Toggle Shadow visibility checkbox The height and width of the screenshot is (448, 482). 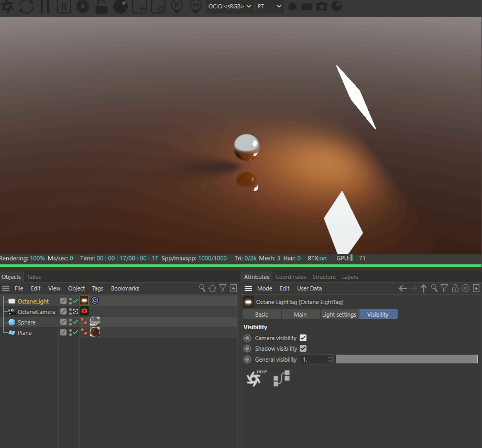303,348
